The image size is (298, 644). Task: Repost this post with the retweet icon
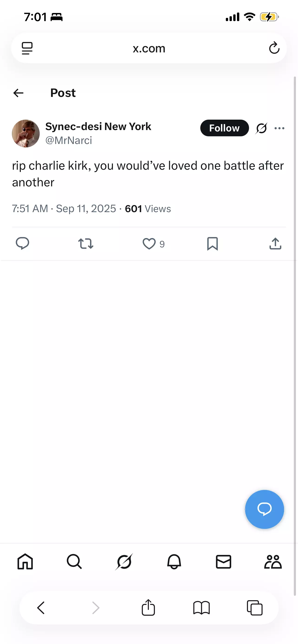coord(86,243)
